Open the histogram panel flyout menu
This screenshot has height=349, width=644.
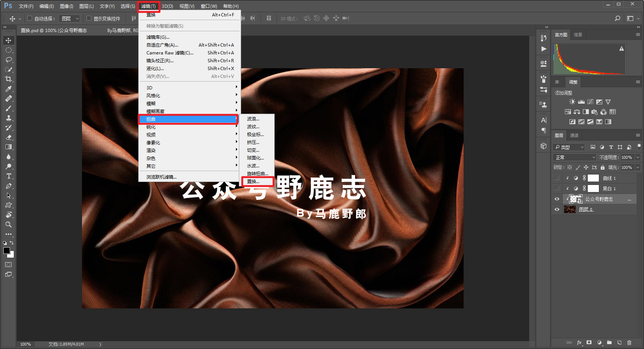(638, 35)
